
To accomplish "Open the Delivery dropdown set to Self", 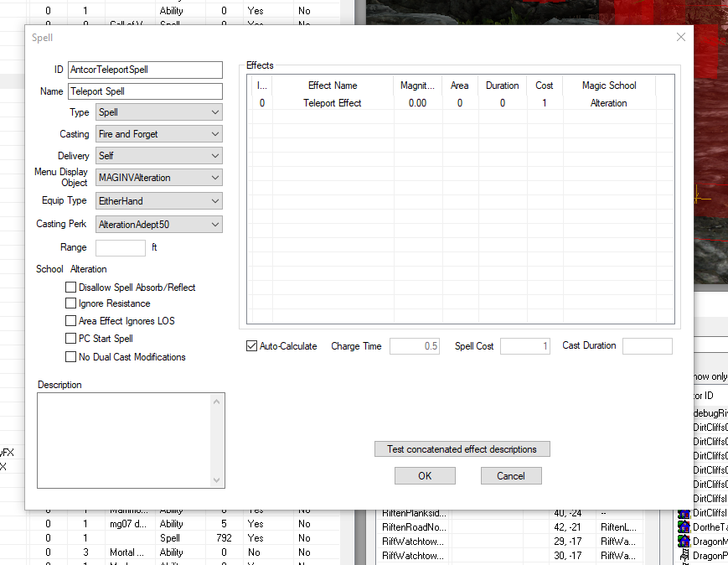I will [158, 156].
